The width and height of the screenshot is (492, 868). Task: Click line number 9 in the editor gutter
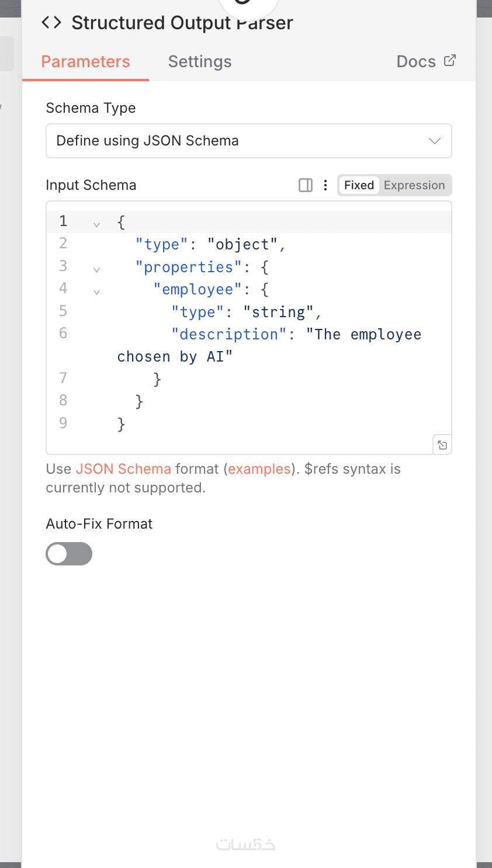[63, 423]
